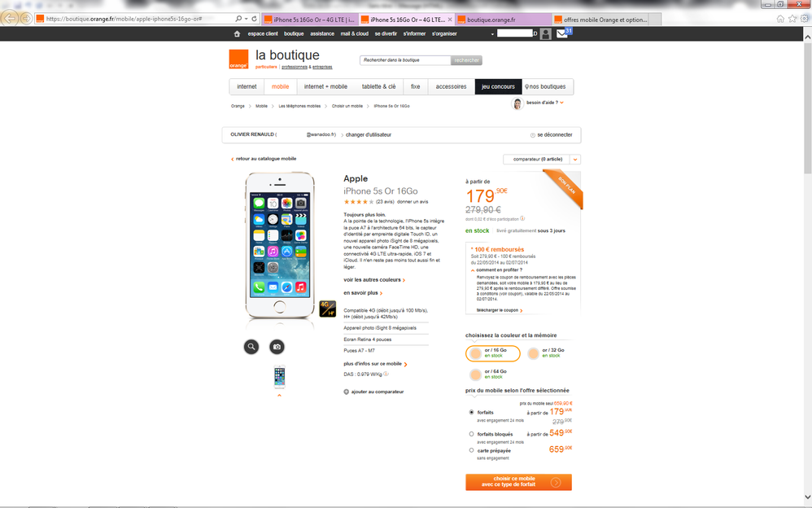The width and height of the screenshot is (812, 508).
Task: Open the user profile avatar icon
Action: [x=545, y=33]
